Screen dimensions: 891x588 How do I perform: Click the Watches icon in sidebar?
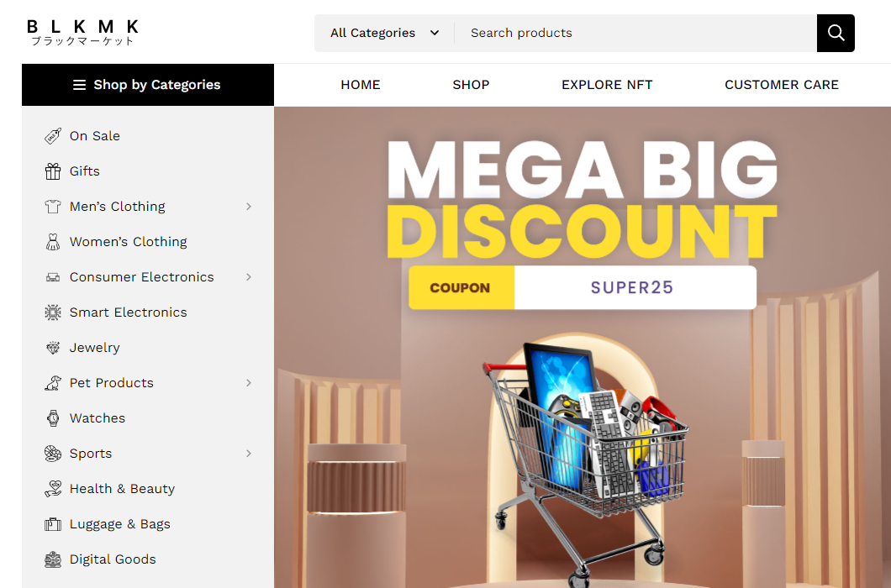53,418
